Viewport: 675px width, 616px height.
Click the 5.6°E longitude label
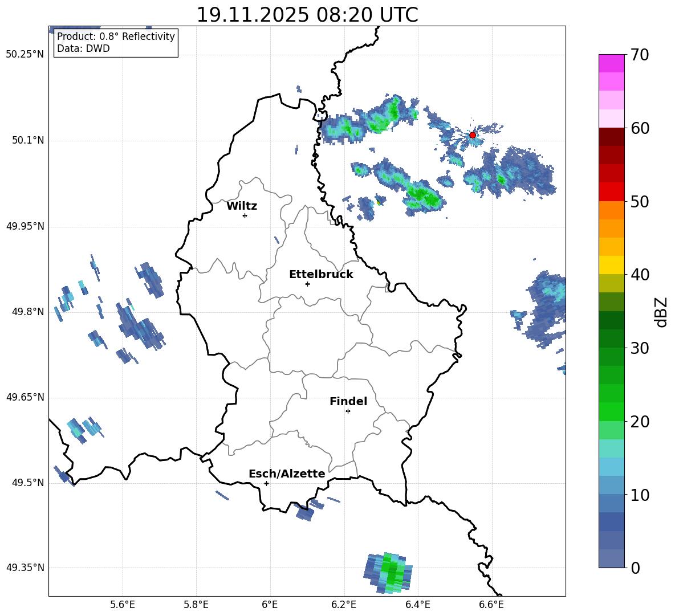click(x=123, y=605)
